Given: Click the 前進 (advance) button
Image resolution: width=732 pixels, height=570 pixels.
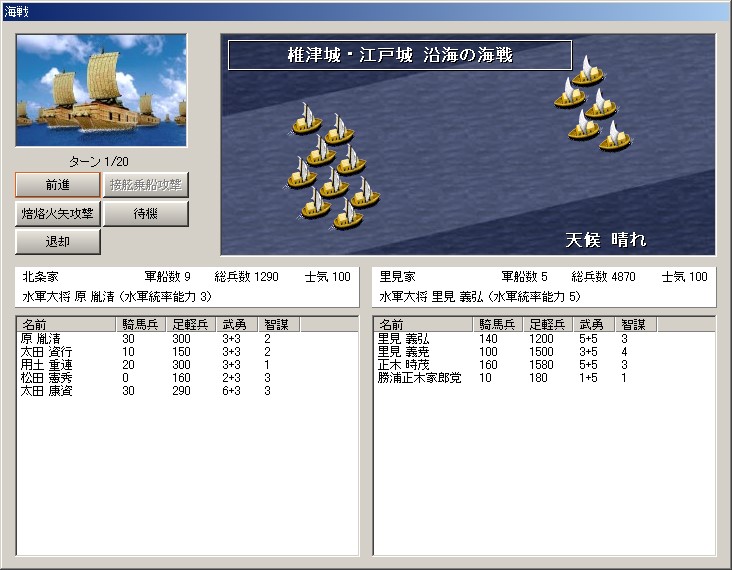Looking at the screenshot, I should [58, 185].
